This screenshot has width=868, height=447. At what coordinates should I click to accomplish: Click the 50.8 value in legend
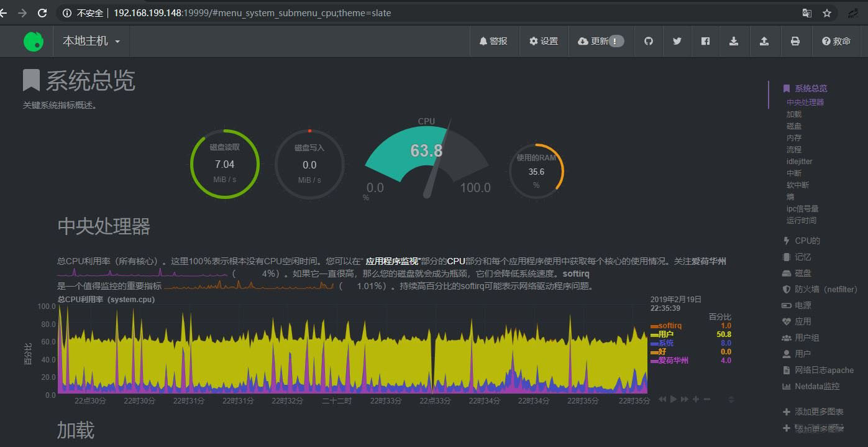pyautogui.click(x=723, y=334)
